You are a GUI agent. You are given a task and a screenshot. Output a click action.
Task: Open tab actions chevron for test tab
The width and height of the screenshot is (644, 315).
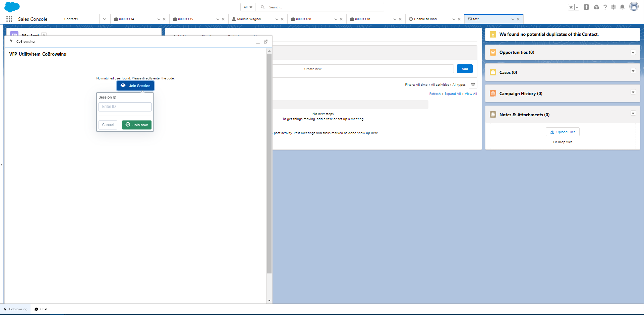[x=513, y=19]
